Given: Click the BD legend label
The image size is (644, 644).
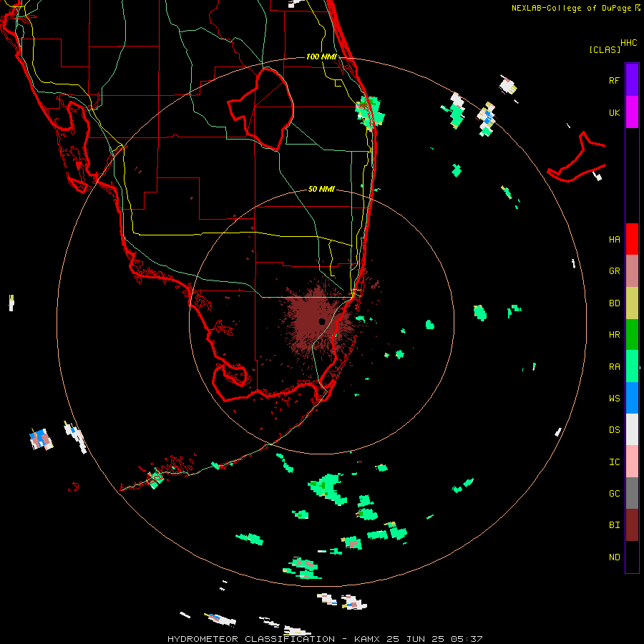Looking at the screenshot, I should tap(614, 303).
